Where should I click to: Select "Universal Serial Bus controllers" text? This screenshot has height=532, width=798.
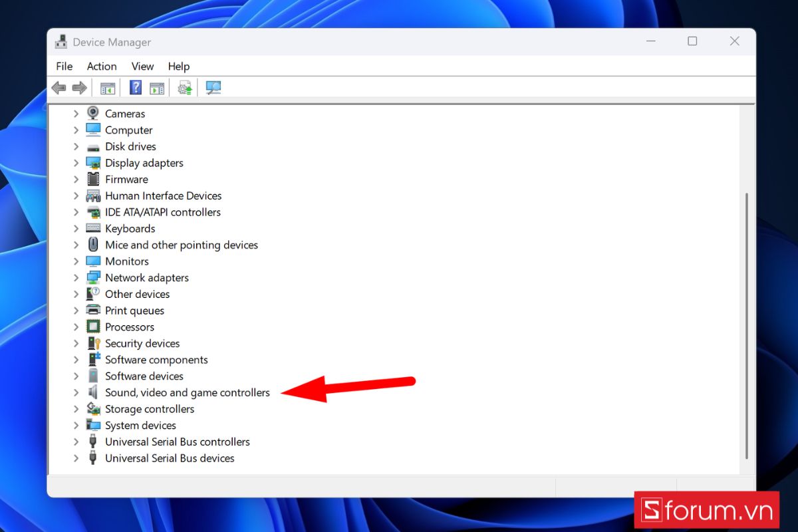[178, 442]
